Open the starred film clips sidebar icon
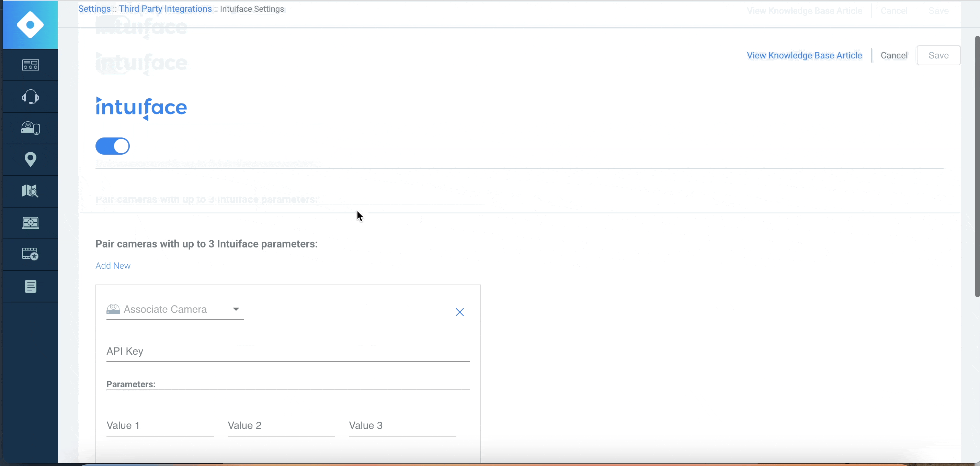 (x=30, y=254)
